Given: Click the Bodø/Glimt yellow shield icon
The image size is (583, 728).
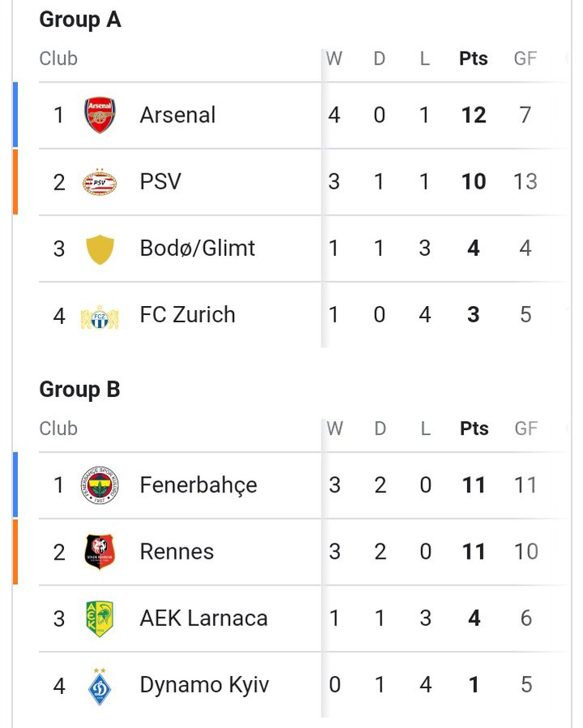Looking at the screenshot, I should coord(100,249).
